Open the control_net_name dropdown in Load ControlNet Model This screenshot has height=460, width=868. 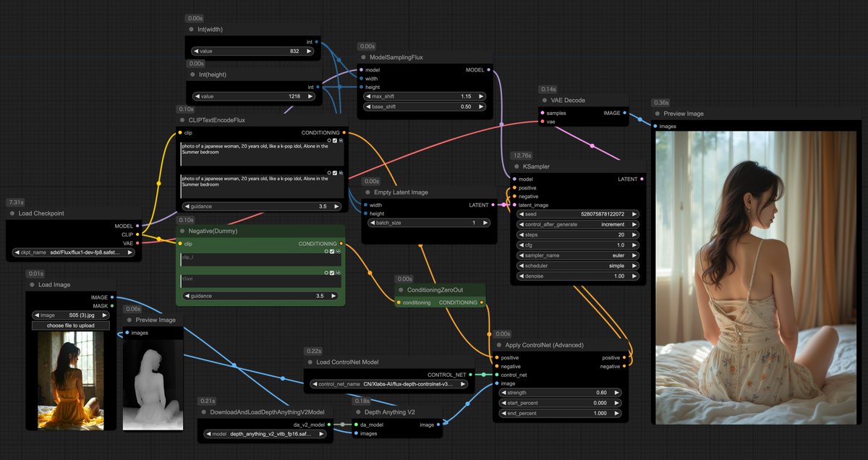point(389,384)
